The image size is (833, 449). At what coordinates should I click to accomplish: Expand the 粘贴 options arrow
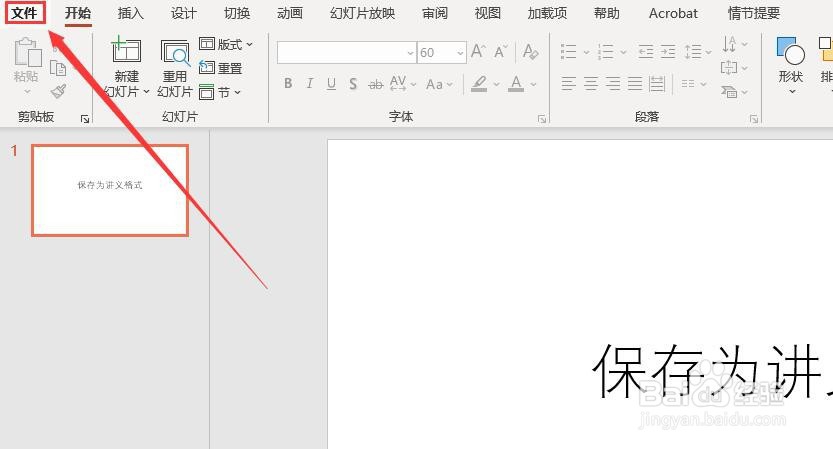27,92
